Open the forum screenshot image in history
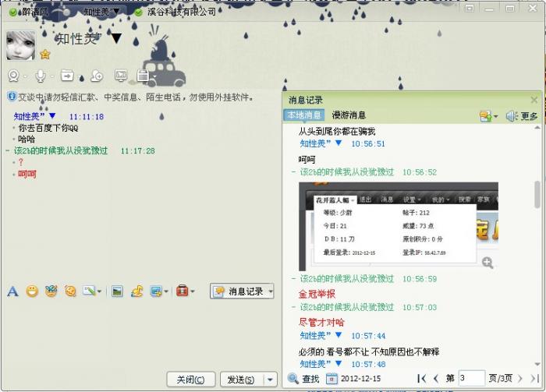546x392 pixels. click(399, 227)
